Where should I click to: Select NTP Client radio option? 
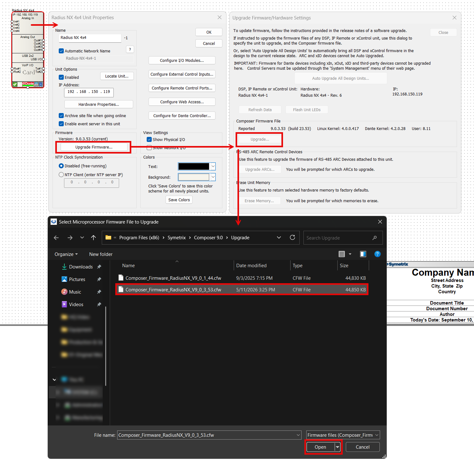61,175
